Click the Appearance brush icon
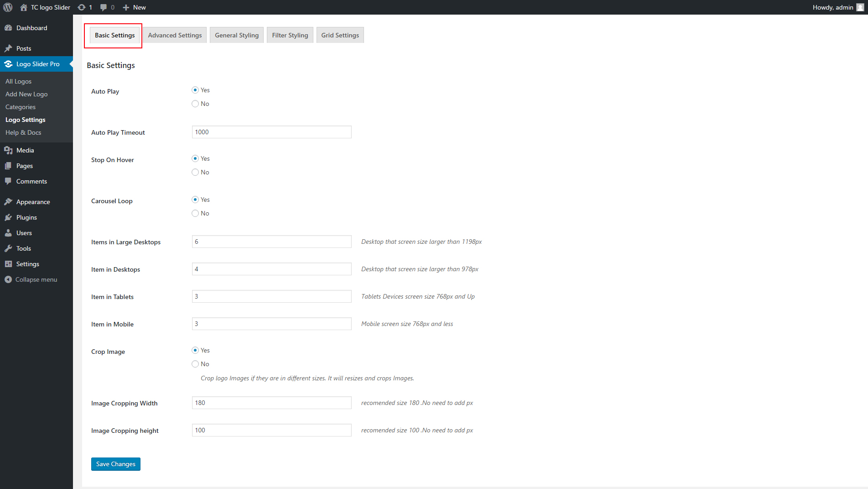This screenshot has height=489, width=868. click(8, 202)
